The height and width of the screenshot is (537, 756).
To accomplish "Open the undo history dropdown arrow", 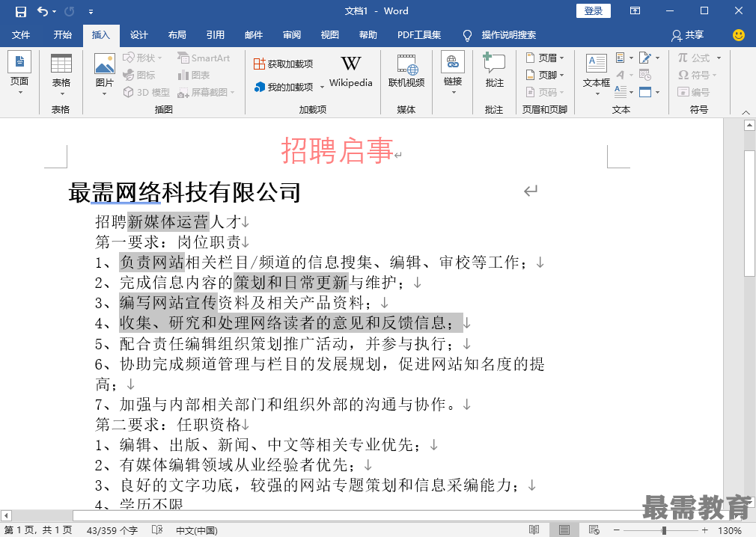I will (54, 11).
